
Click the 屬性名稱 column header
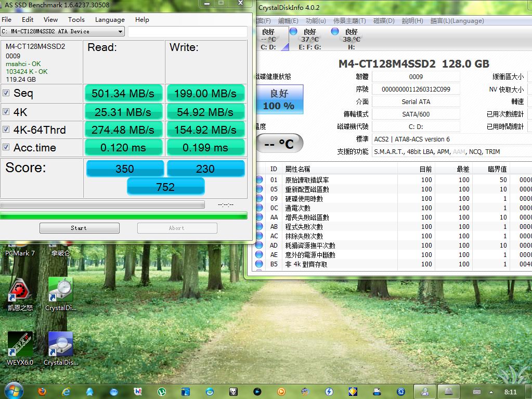pos(340,169)
